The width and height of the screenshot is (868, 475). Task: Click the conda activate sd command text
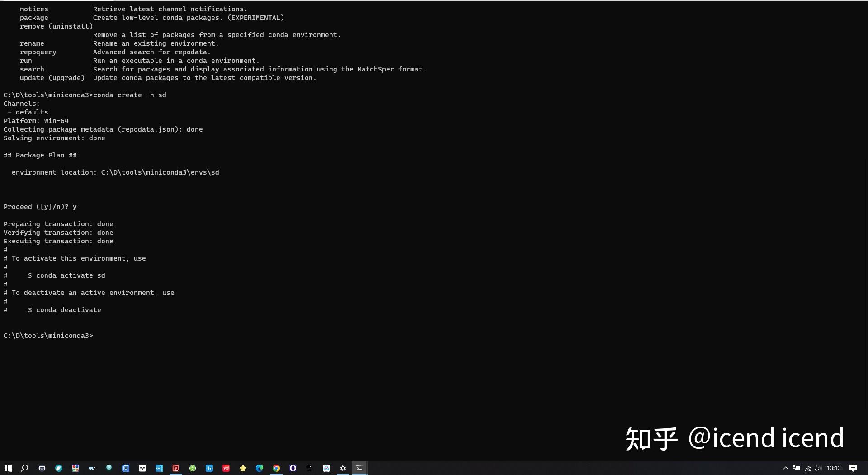[x=69, y=275]
